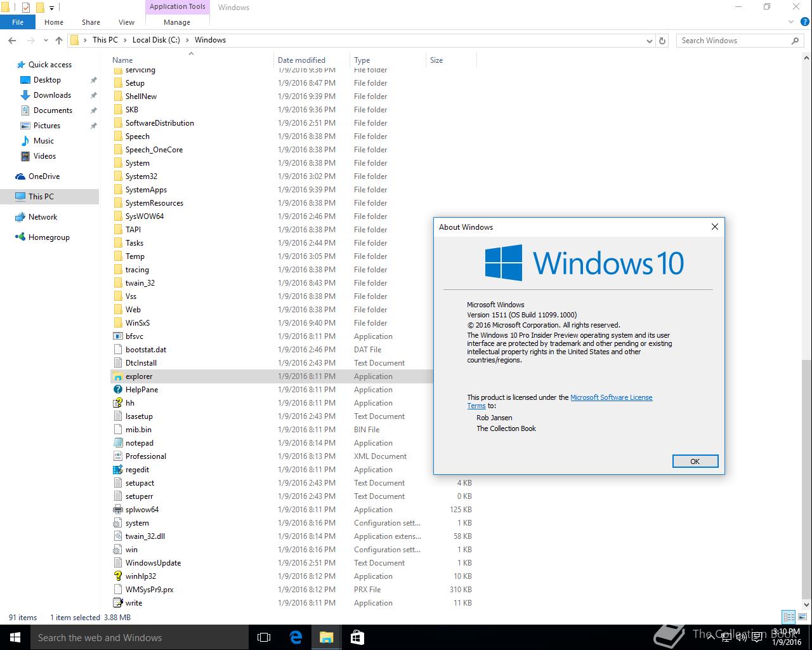Open the View ribbon tab
Image resolution: width=812 pixels, height=650 pixels.
tap(127, 22)
